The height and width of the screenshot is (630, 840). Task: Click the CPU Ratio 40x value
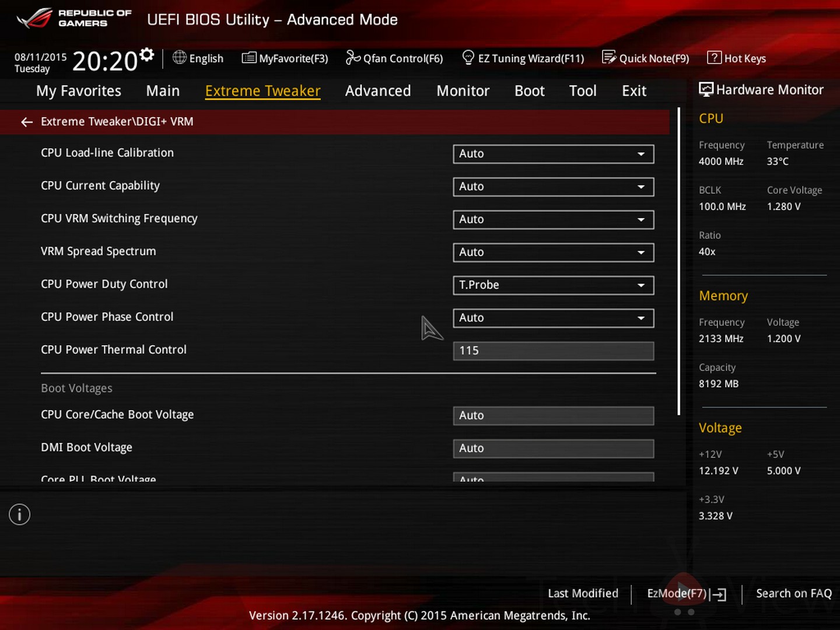707,252
